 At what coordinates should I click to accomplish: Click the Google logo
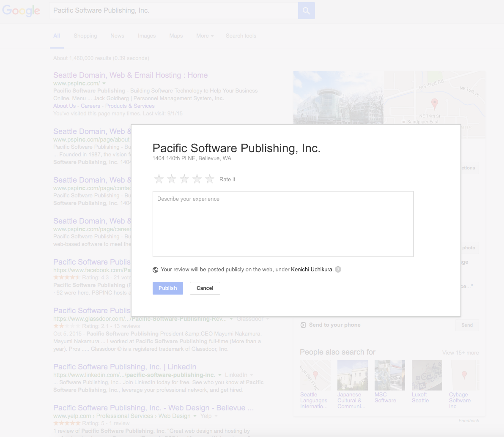(21, 11)
